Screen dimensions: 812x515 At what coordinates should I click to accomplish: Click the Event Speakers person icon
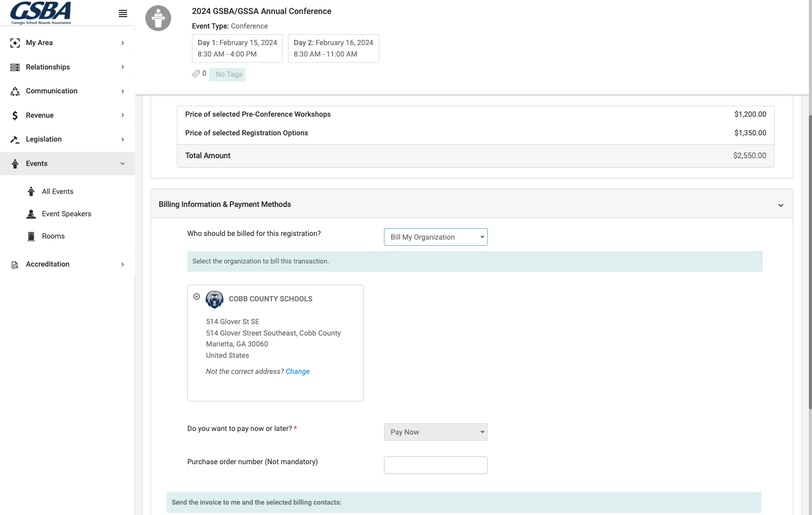31,214
